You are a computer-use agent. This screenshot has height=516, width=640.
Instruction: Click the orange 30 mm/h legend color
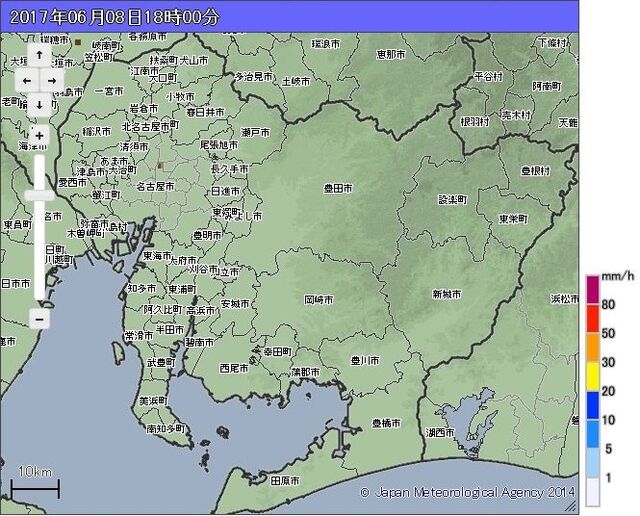point(593,347)
